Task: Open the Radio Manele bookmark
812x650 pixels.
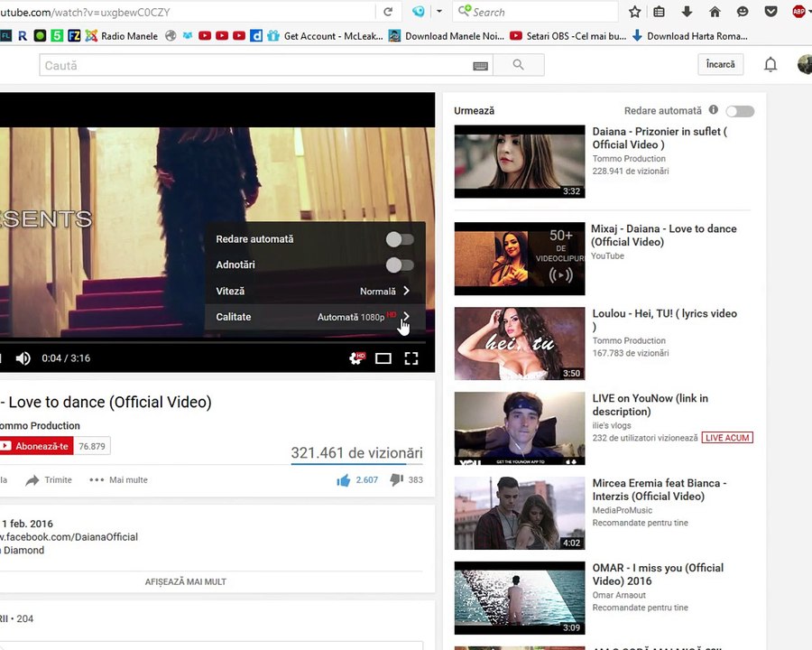Action: click(x=122, y=36)
